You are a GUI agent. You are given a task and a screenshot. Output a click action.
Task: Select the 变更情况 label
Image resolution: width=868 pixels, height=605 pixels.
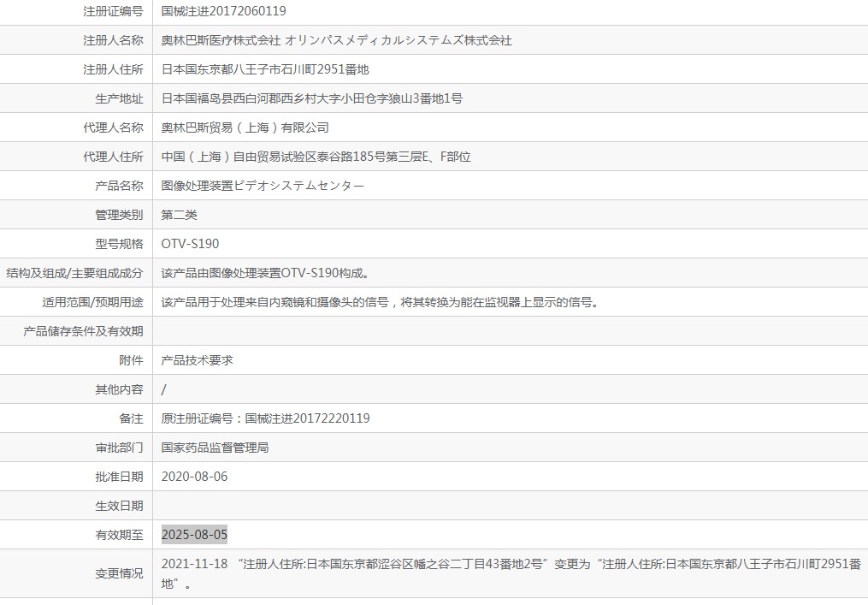[119, 573]
